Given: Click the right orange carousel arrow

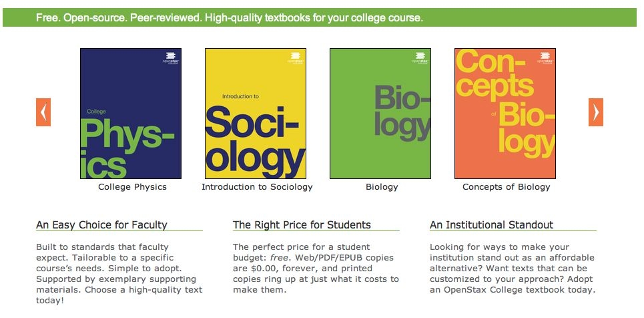Looking at the screenshot, I should (595, 112).
